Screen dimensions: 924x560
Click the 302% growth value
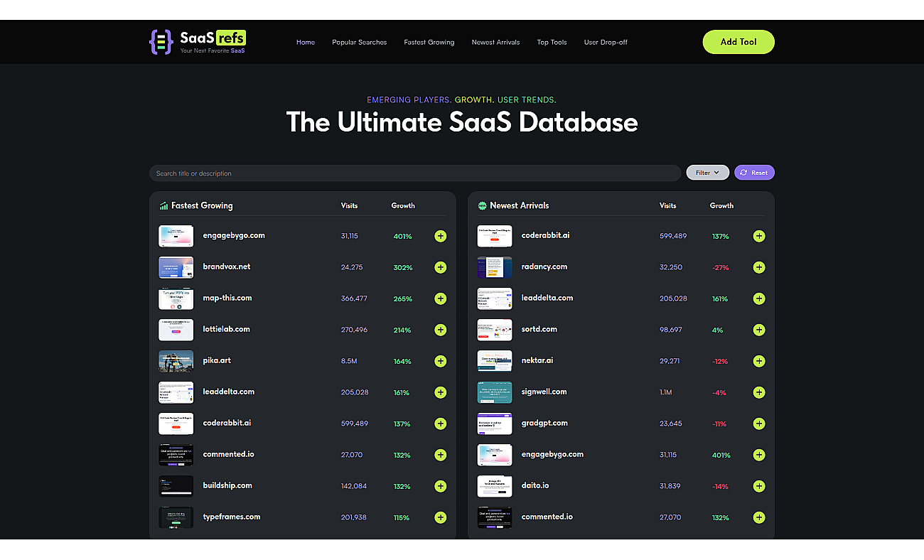(x=403, y=267)
